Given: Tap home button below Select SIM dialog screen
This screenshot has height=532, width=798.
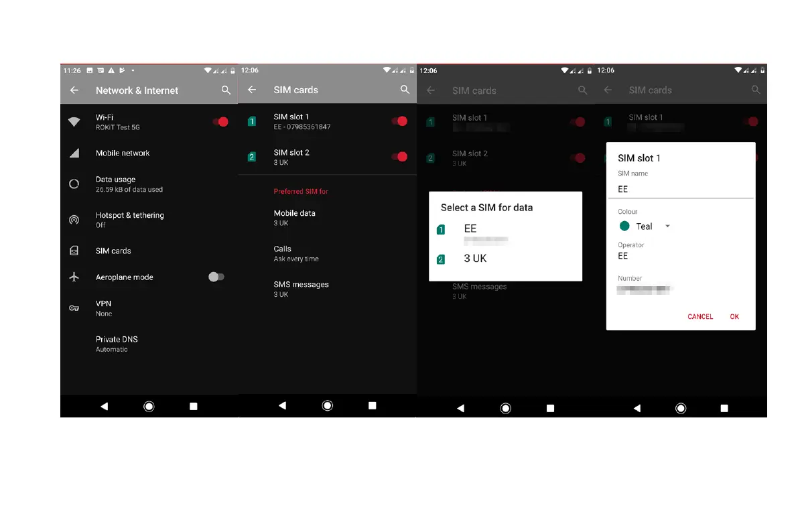Looking at the screenshot, I should point(506,408).
